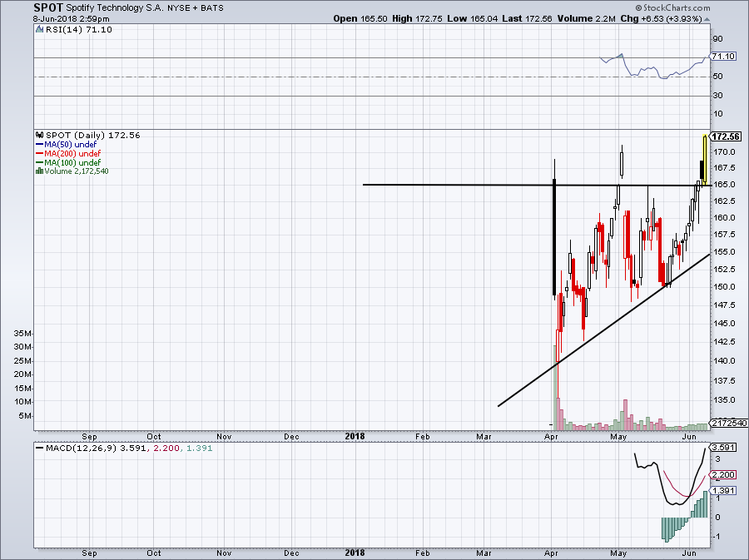Viewport: 749px width, 560px height.
Task: Click the MA(200) undef legend entry
Action: tap(68, 153)
